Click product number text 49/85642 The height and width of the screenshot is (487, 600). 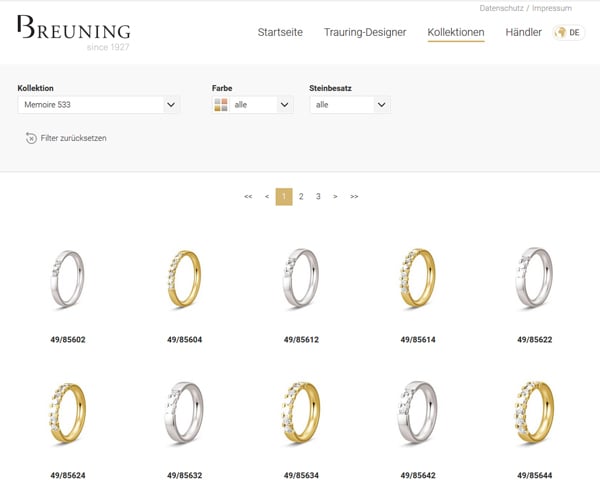tap(418, 476)
